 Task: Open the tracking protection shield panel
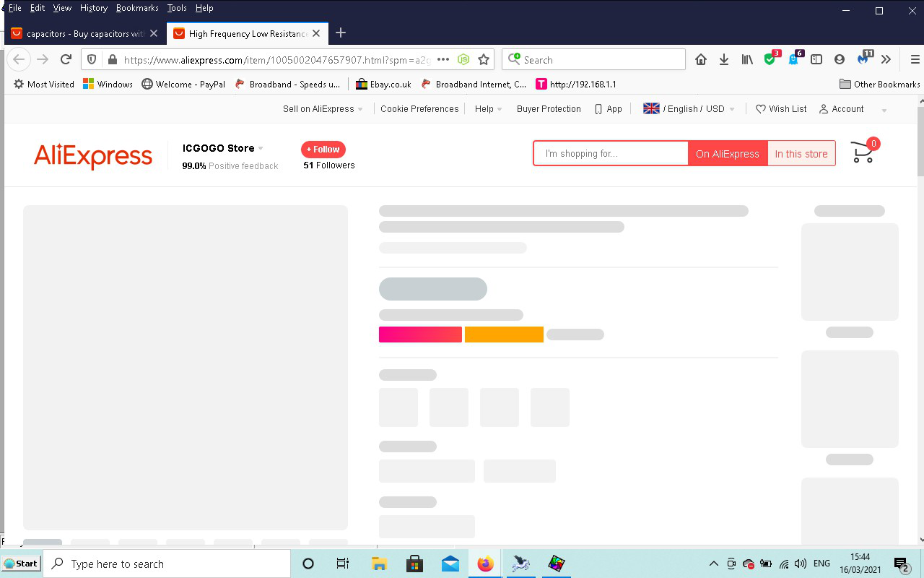92,60
